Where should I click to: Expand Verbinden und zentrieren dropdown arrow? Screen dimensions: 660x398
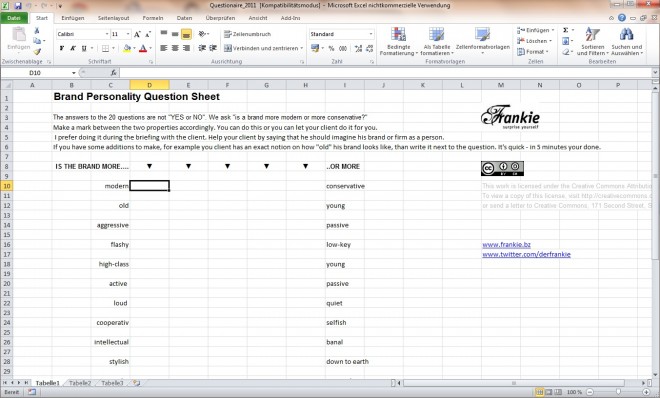302,48
